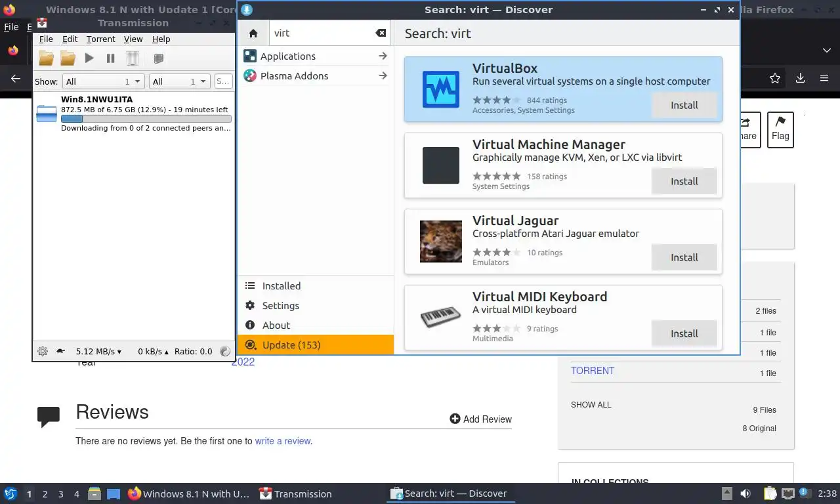Open upload speed menu 0 kB/s
The height and width of the screenshot is (504, 840).
tap(153, 351)
